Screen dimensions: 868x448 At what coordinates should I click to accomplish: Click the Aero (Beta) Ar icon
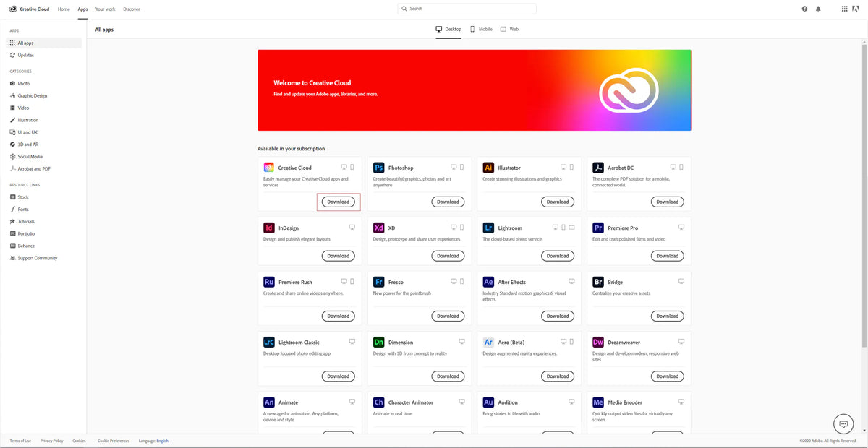coord(488,343)
